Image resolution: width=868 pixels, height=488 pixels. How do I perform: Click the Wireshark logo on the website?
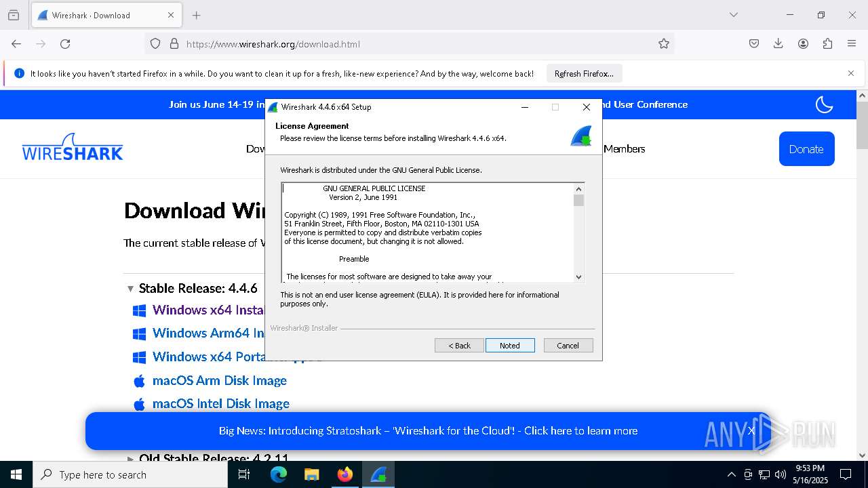[73, 148]
